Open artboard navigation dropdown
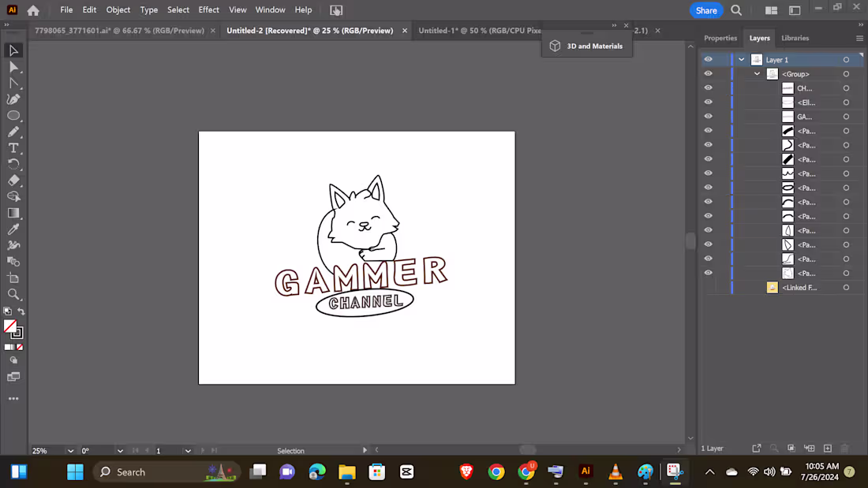 pos(189,451)
